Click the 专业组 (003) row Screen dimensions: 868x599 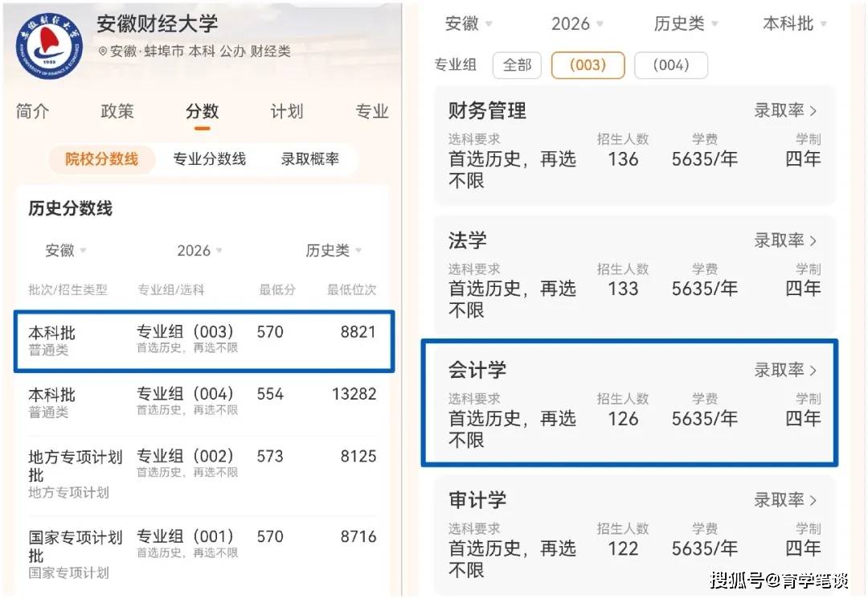[203, 341]
